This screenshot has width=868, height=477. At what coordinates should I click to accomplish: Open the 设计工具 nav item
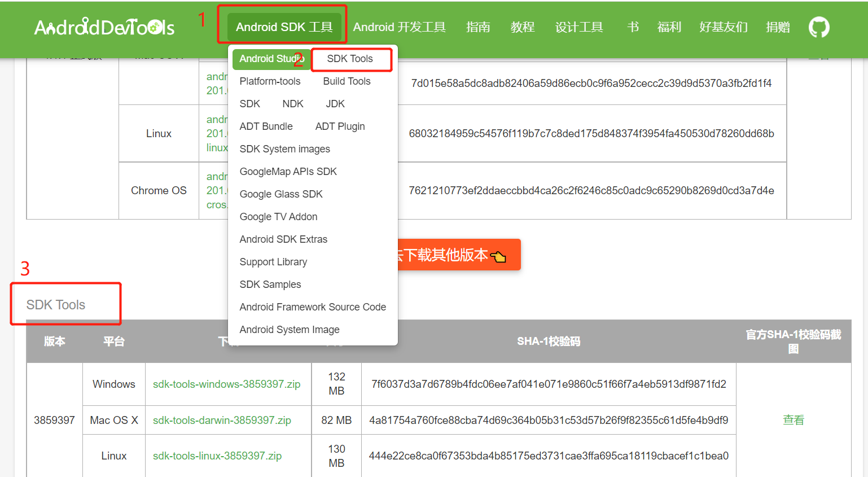[x=579, y=27]
